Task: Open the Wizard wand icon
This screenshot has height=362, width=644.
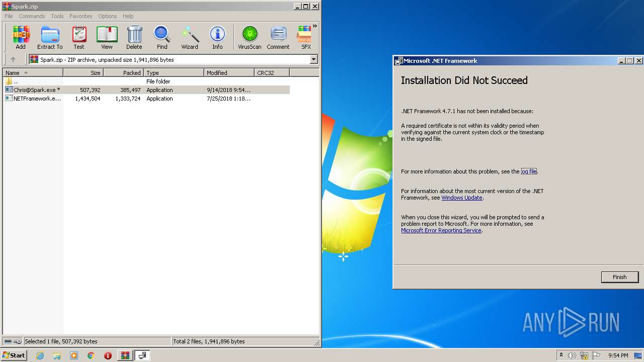Action: pyautogui.click(x=190, y=38)
